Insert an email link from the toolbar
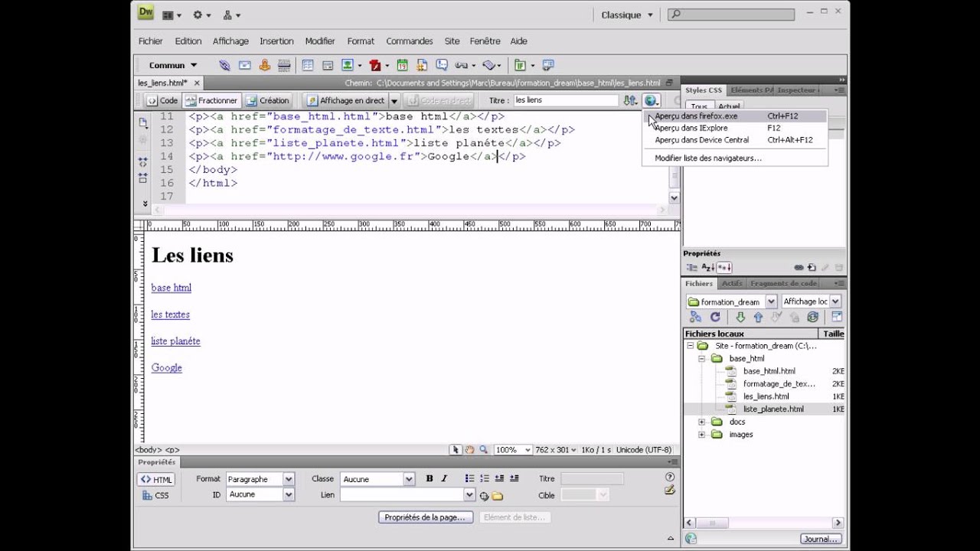Screen dimensions: 980x551 coord(244,65)
